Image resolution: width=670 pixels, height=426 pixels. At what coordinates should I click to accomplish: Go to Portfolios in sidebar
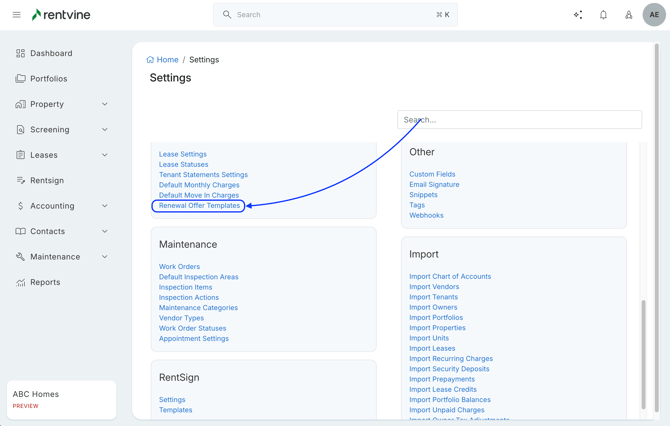48,79
